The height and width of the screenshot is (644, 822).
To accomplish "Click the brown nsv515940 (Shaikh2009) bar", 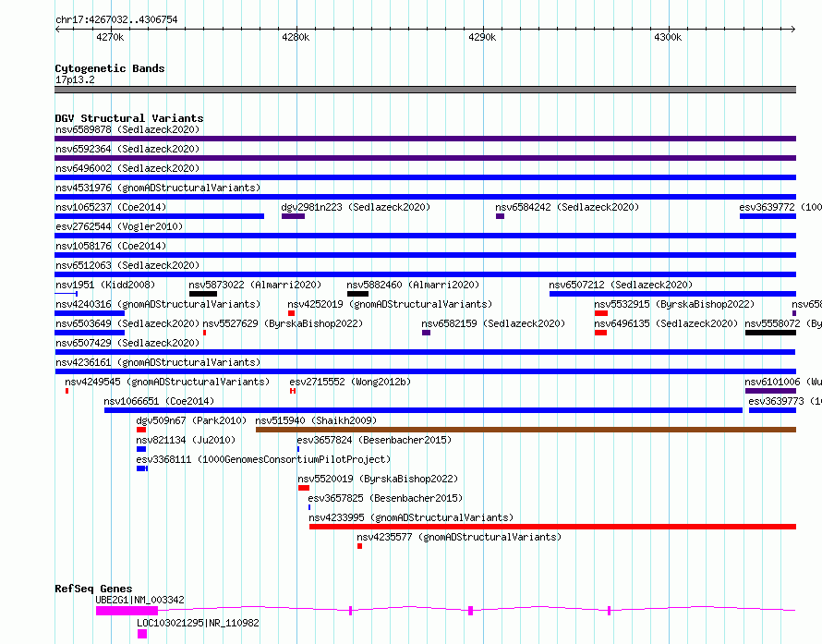I will pos(526,430).
